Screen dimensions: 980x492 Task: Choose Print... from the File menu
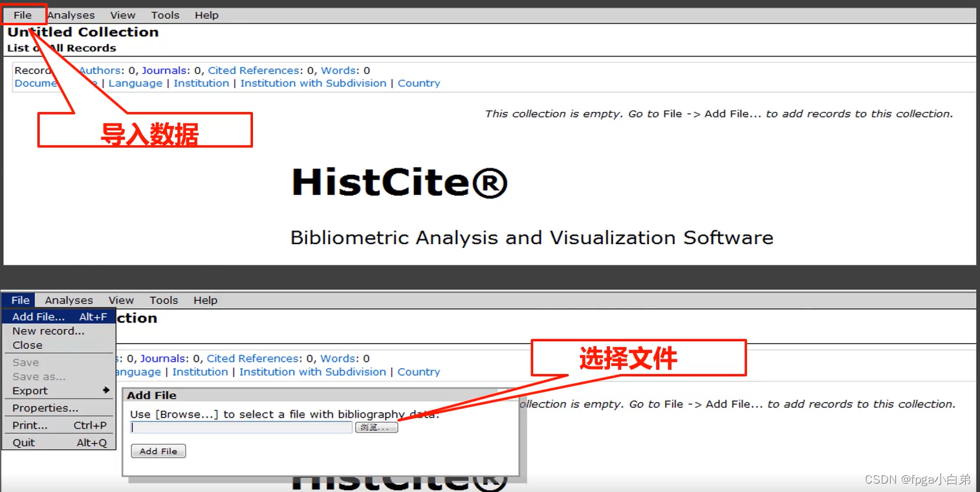point(59,425)
